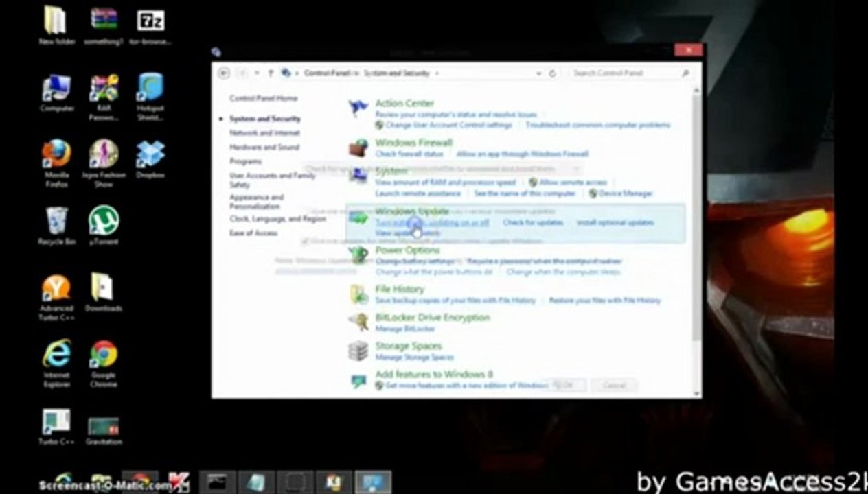The image size is (868, 494).
Task: Select the Google Chrome desktop icon
Action: [104, 364]
